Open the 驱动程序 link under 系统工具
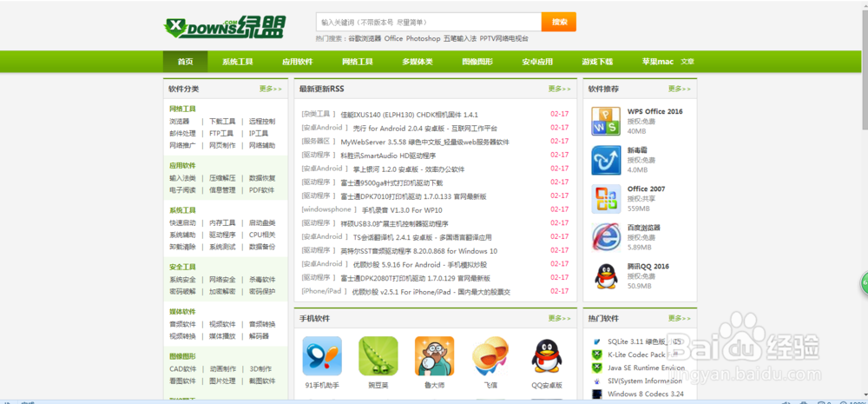 coord(222,235)
